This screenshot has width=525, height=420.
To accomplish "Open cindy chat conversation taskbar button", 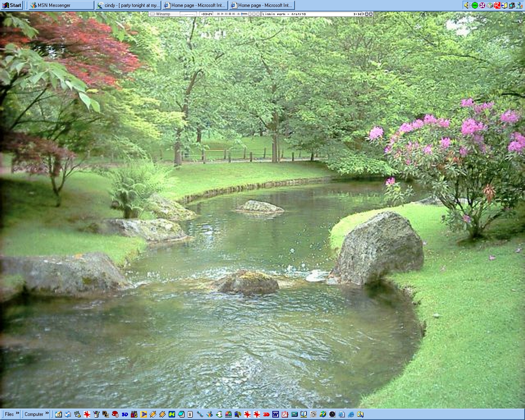I will point(128,5).
